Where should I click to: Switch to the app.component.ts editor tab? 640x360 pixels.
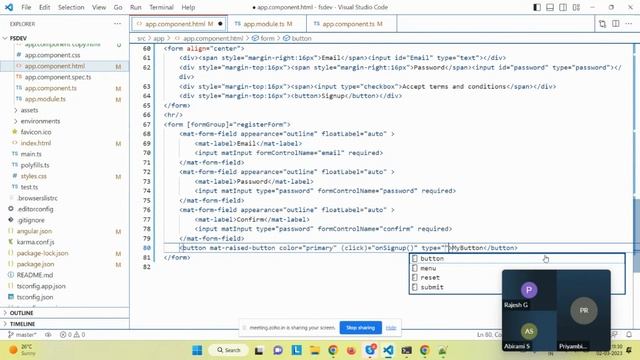point(351,24)
